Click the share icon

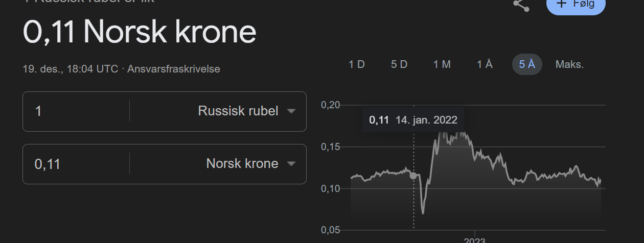point(521,5)
